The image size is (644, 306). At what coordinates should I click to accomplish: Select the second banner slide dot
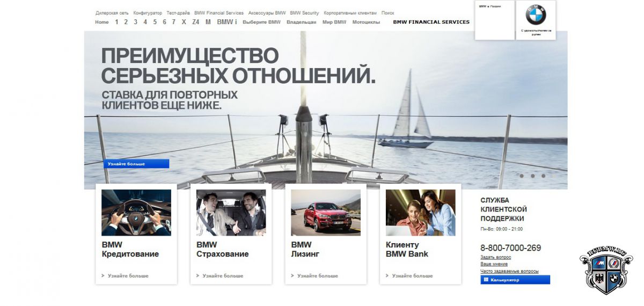point(532,176)
